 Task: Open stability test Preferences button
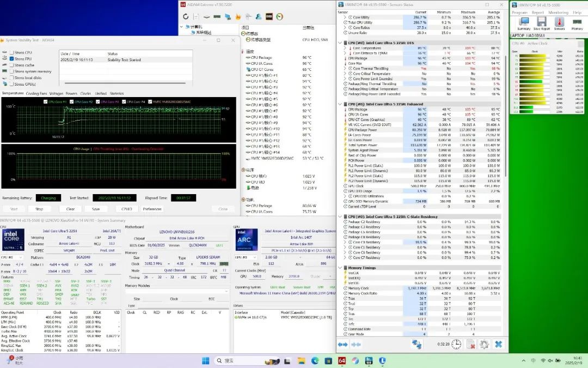pos(152,209)
